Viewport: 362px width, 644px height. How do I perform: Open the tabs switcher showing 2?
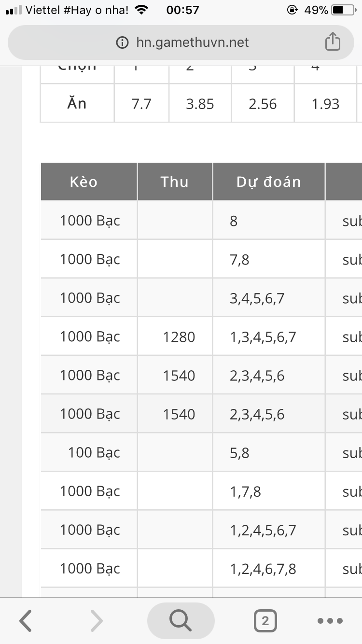265,621
